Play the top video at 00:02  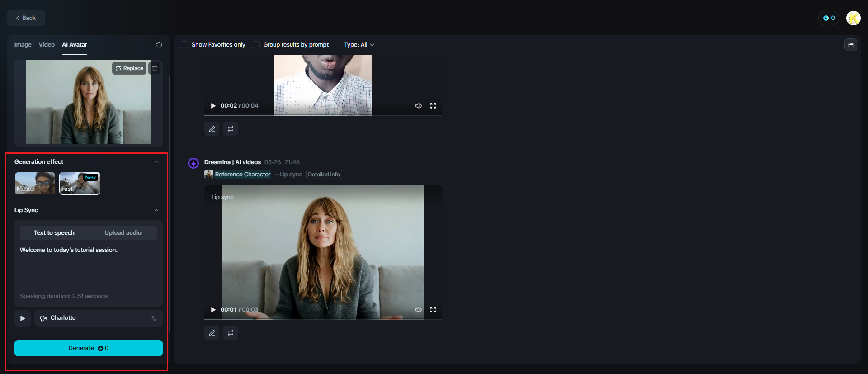[x=213, y=106]
